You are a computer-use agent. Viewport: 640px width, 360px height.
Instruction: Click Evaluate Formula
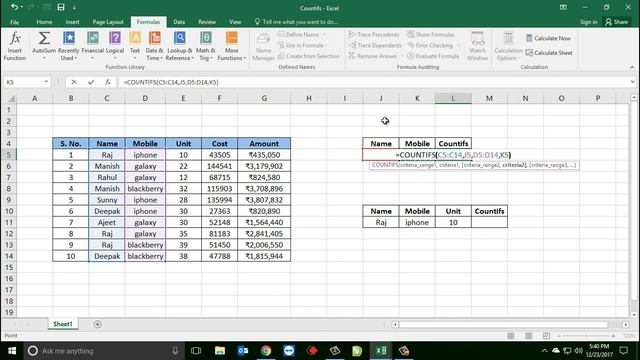point(433,56)
